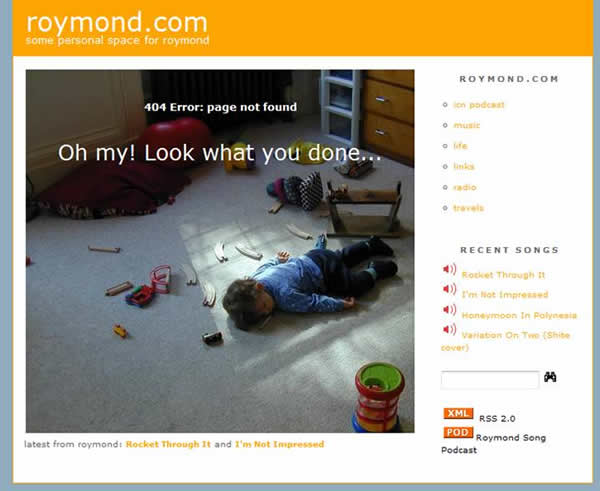Click speaker icon beside Variation On Two
Image resolution: width=600 pixels, height=491 pixels.
449,329
